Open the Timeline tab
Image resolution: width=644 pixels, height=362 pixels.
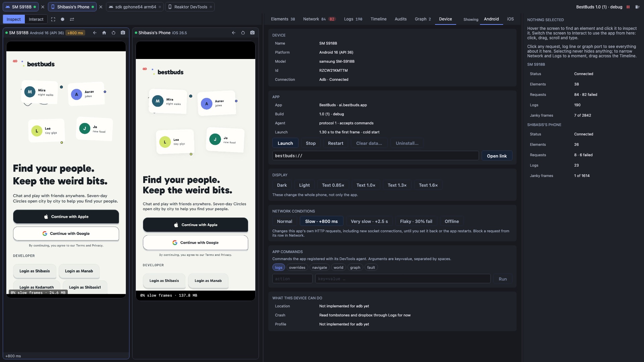click(378, 19)
